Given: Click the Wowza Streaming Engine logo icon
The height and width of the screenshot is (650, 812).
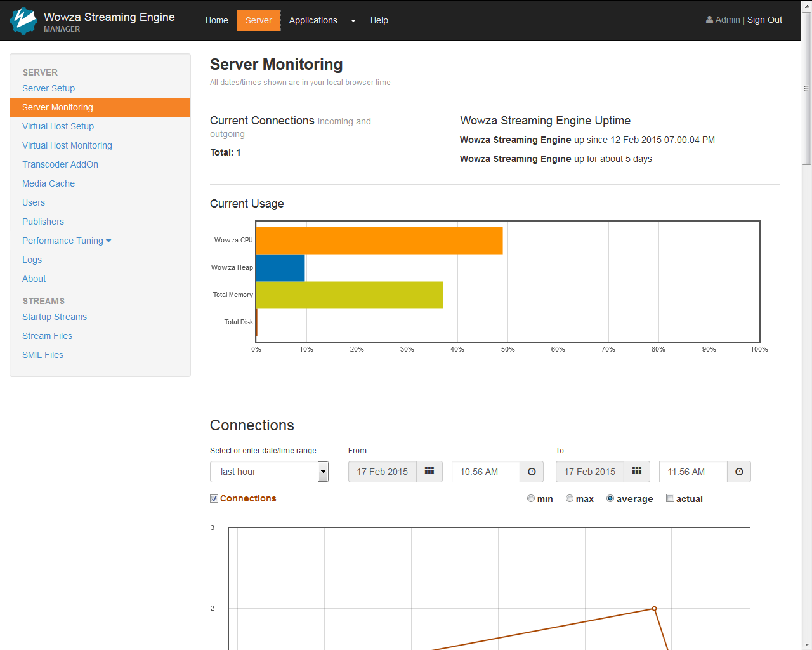Looking at the screenshot, I should point(23,20).
